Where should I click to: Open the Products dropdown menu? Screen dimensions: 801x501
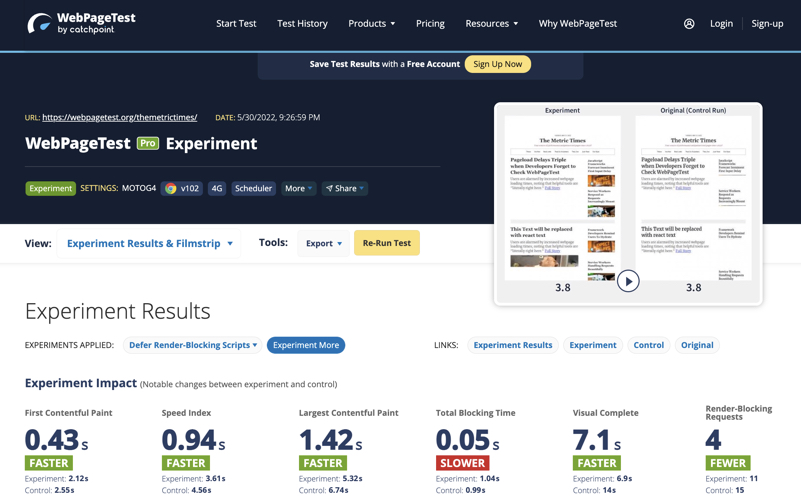371,23
